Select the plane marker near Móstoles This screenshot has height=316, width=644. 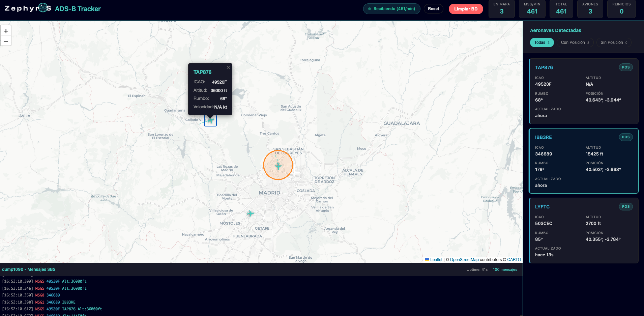click(x=250, y=213)
